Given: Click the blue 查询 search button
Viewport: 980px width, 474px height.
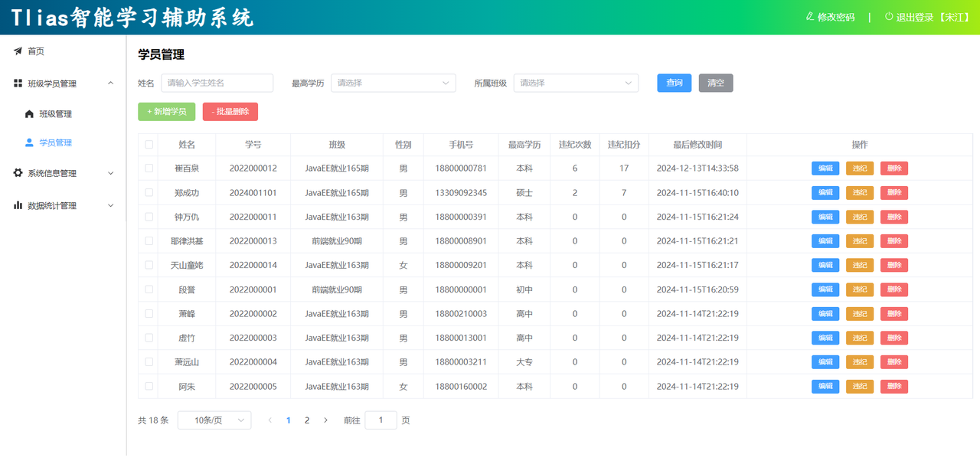Looking at the screenshot, I should pyautogui.click(x=674, y=83).
